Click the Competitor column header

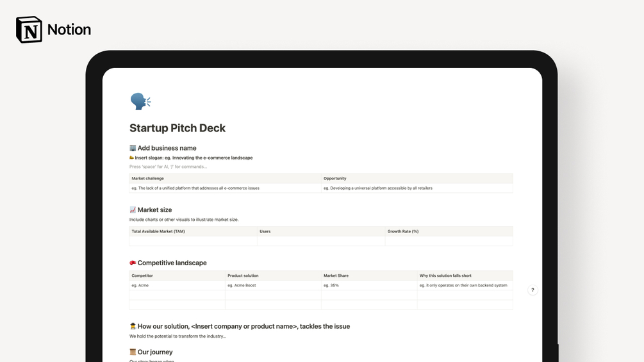click(142, 276)
